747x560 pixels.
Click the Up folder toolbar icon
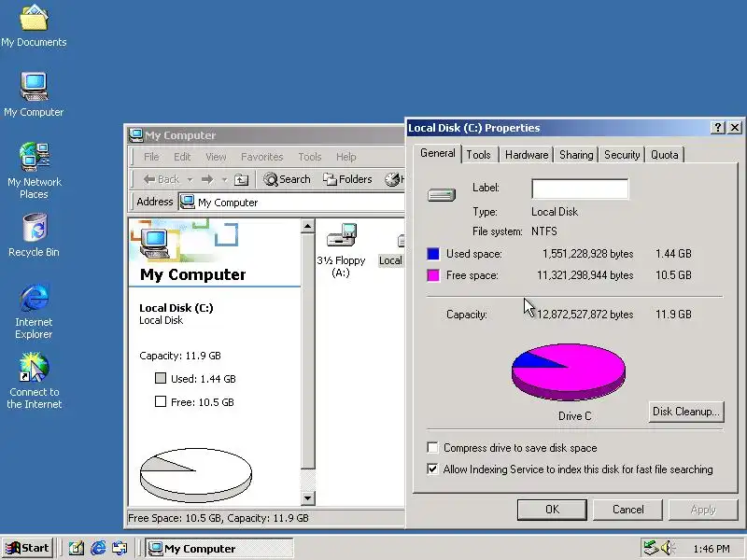(242, 179)
